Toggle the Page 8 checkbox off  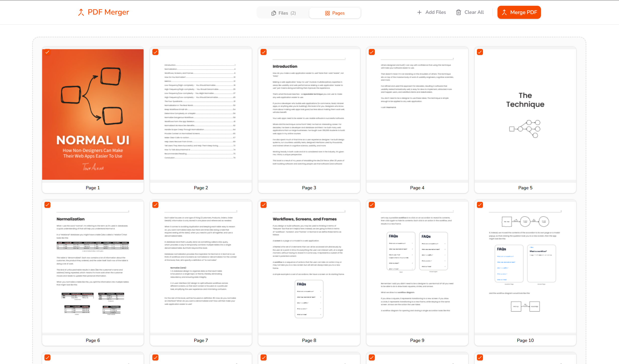point(264,205)
